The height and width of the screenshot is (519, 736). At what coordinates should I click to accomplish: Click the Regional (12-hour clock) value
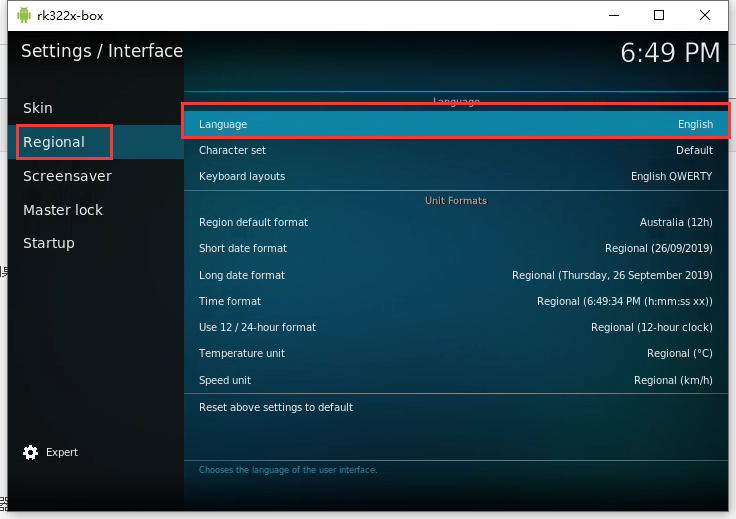click(x=652, y=327)
